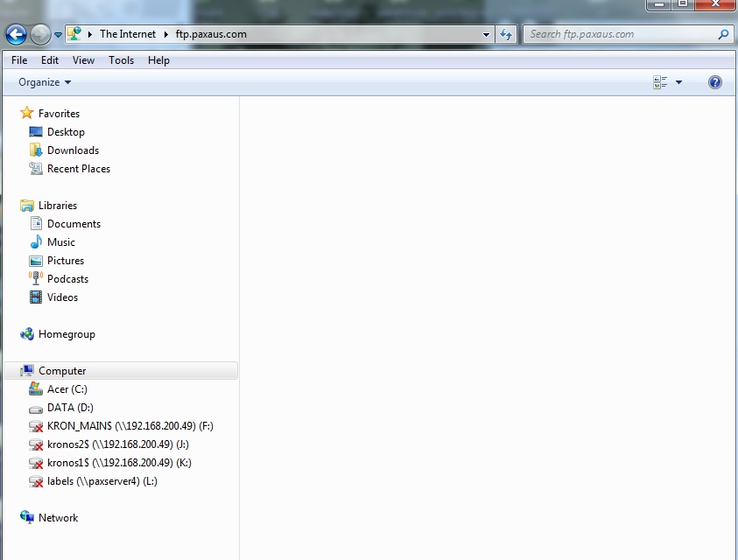Click the magnifying glass search icon
This screenshot has height=560, width=738.
coord(723,34)
